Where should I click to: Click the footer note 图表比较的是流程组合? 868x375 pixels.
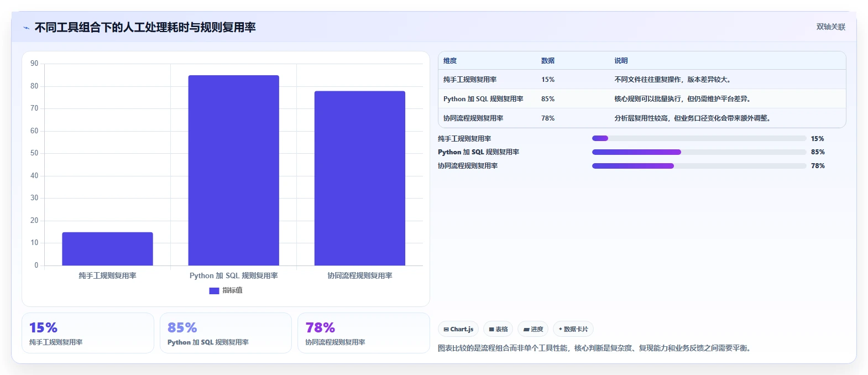[x=595, y=348]
